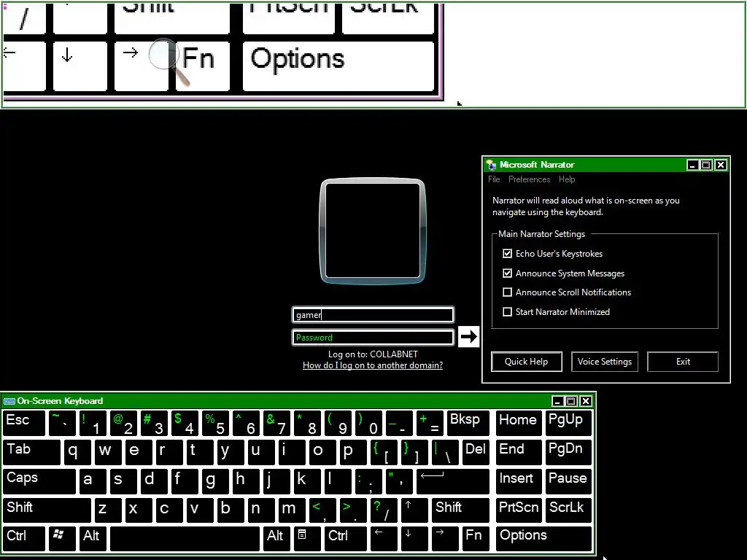This screenshot has width=747, height=560.
Task: Open Narrator Voice Settings
Action: 605,362
